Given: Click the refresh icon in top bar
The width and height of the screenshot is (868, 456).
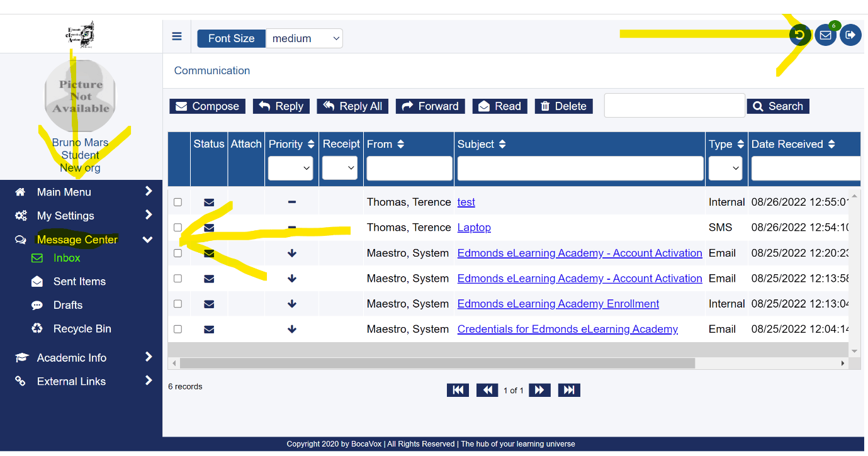Looking at the screenshot, I should [800, 35].
